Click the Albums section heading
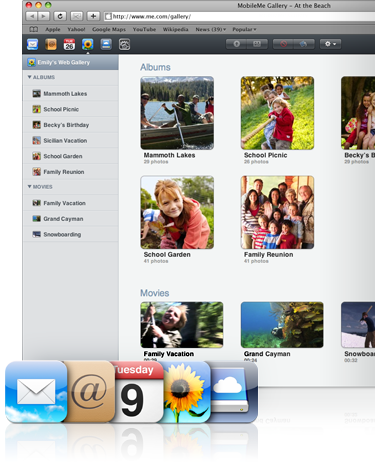375x471 pixels. pos(155,67)
